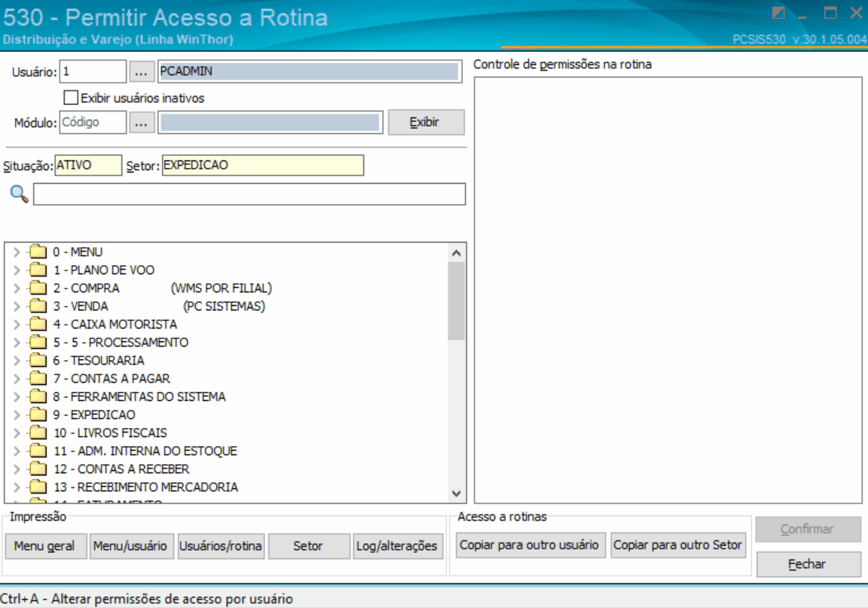
Task: Click the folder icon of 7 - CONTAS A PAGAR
Action: pos(38,379)
